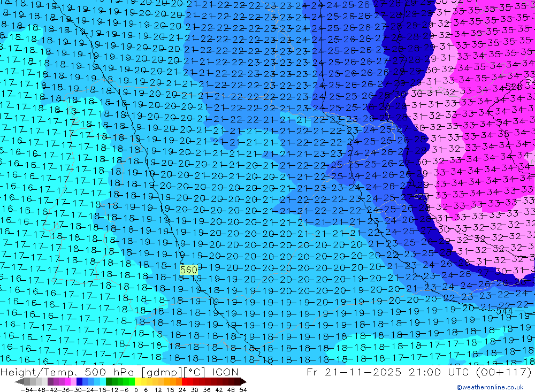Click the dark right arrow of color scale

(x=243, y=381)
